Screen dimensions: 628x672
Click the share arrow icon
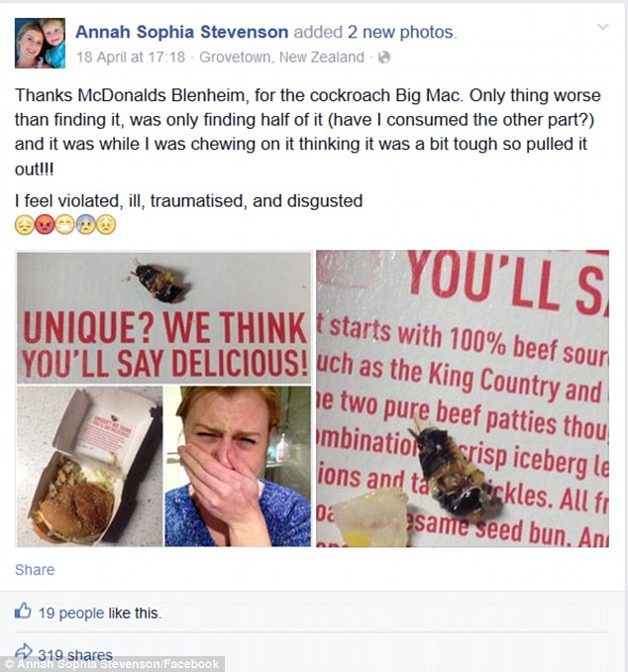(x=22, y=654)
